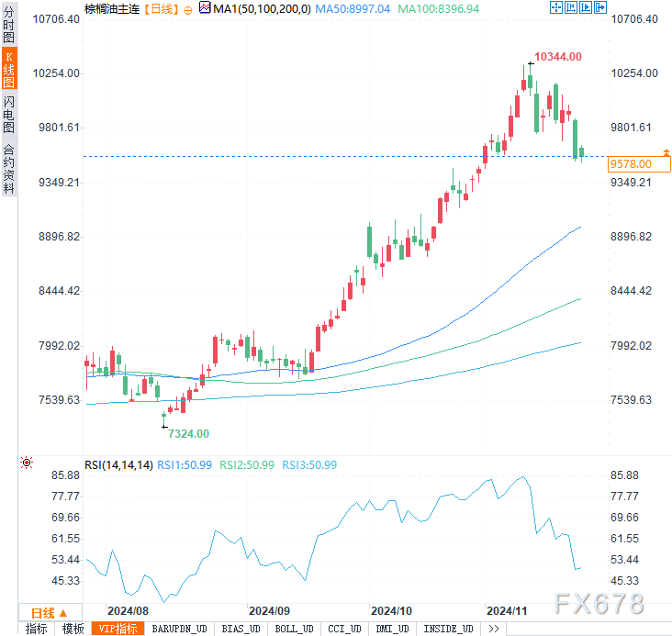Click the MA1 indicator chart icon
672x636 pixels.
[204, 8]
